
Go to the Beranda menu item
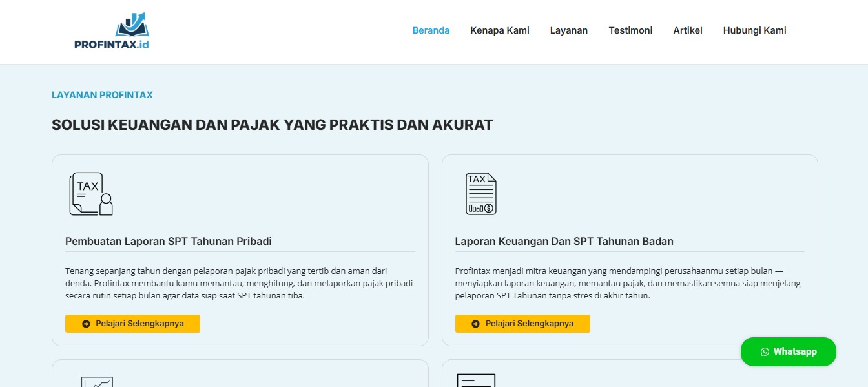click(431, 30)
